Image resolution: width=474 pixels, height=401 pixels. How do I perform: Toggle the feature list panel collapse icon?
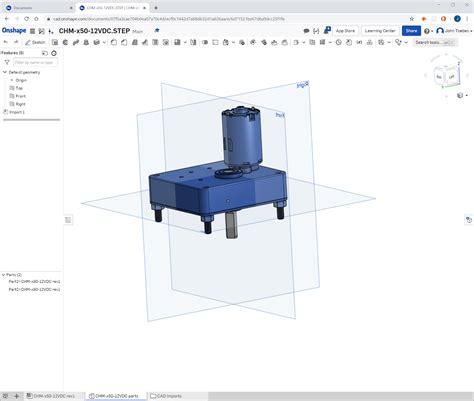coord(68,220)
